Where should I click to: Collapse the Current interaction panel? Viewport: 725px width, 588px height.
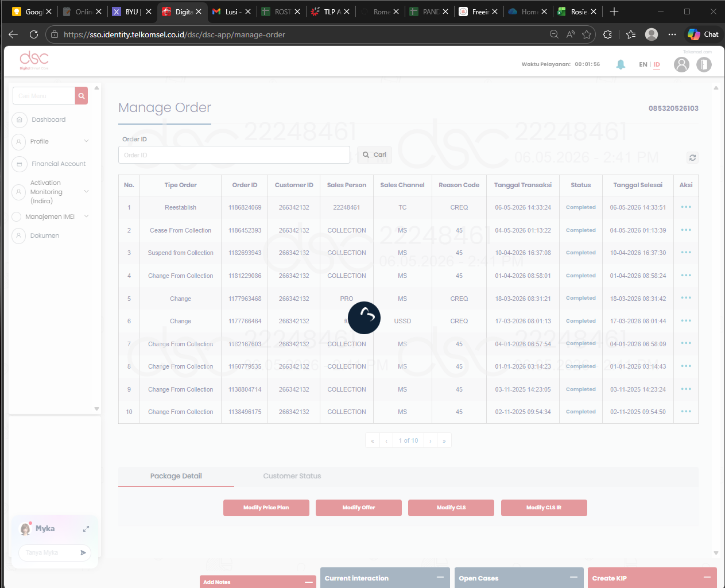click(440, 578)
